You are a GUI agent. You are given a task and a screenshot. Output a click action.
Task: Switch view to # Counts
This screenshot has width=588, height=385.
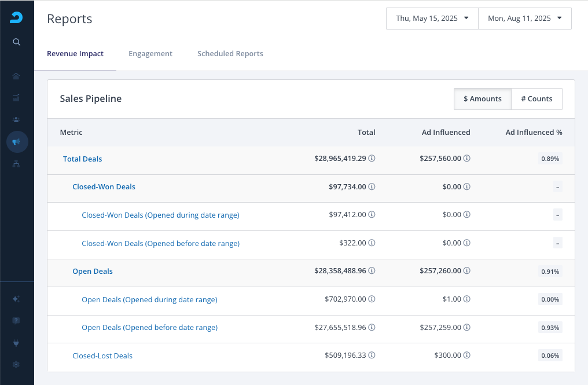click(536, 99)
